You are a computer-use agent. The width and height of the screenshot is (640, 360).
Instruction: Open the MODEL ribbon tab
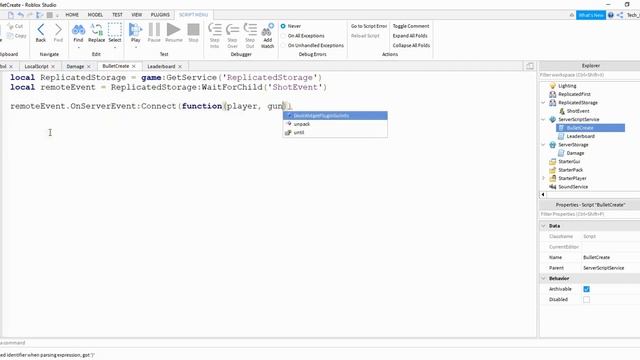pyautogui.click(x=95, y=15)
